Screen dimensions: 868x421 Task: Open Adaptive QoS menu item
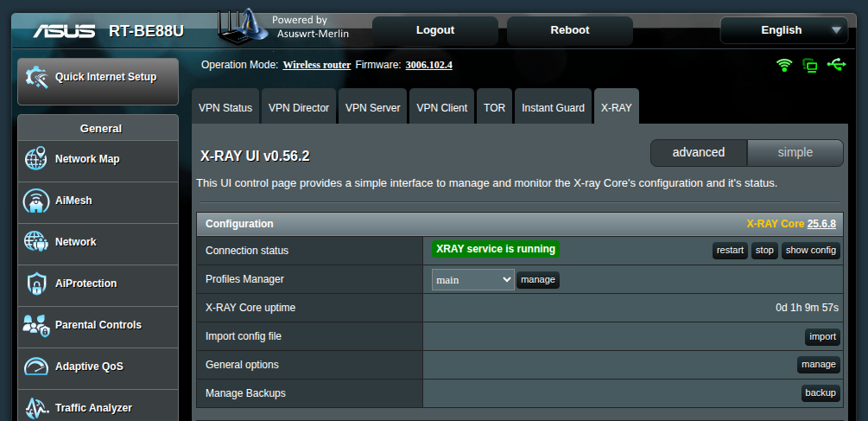click(x=98, y=369)
